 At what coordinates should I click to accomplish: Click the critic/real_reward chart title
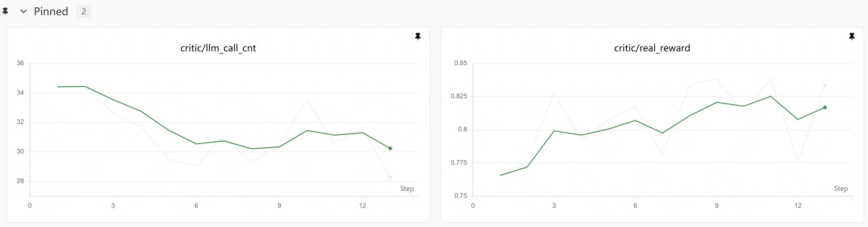[x=652, y=48]
